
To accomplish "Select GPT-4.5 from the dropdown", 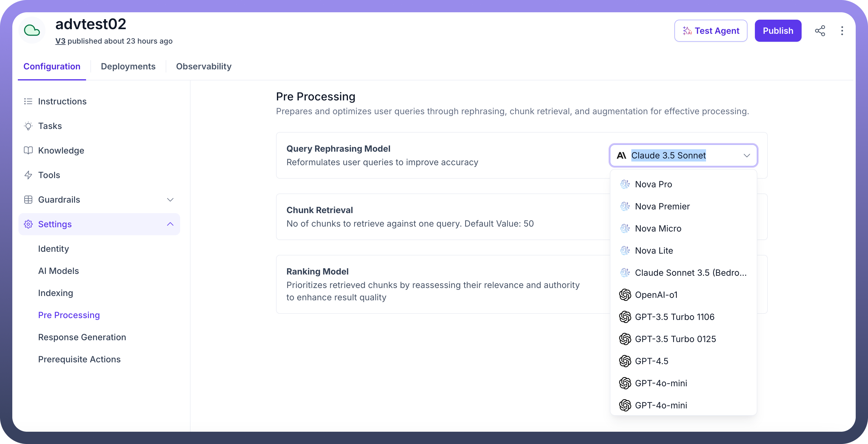I will click(x=683, y=361).
